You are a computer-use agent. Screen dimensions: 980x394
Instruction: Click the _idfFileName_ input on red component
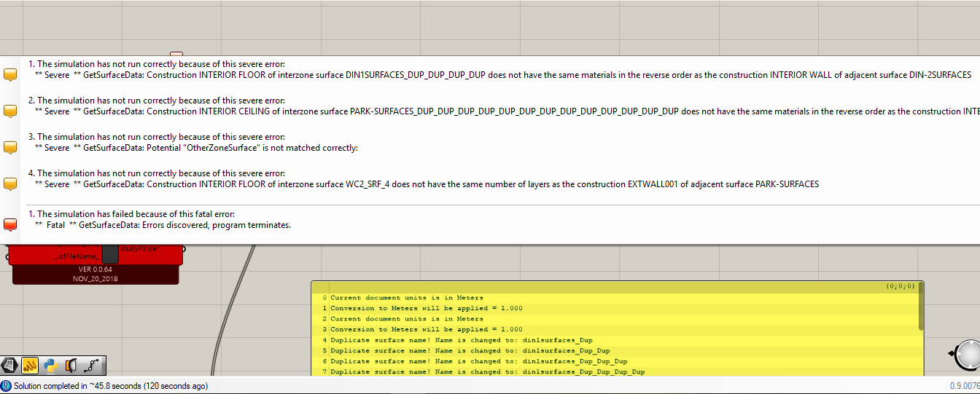[75, 256]
